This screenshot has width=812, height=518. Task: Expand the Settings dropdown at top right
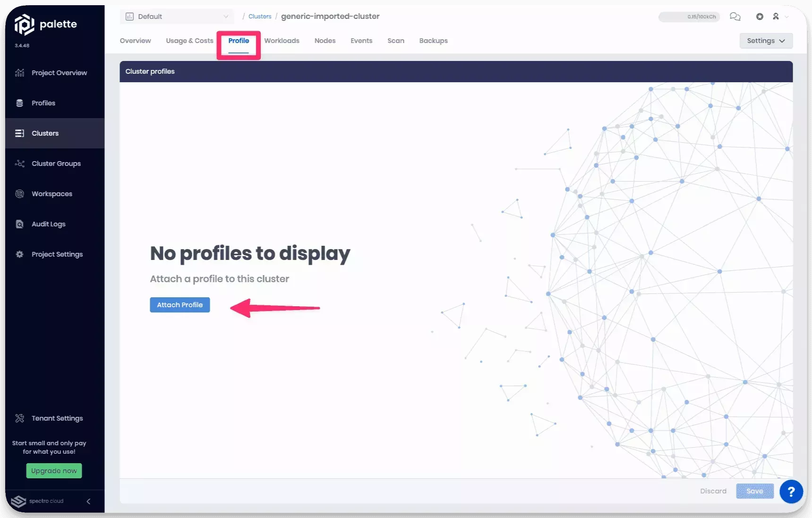(766, 41)
